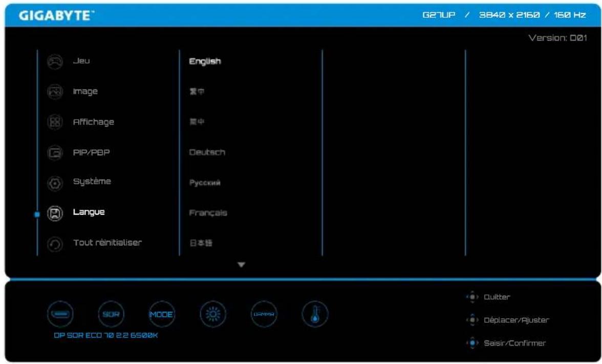This screenshot has width=602, height=364.
Task: Choose English as the language
Action: point(205,61)
